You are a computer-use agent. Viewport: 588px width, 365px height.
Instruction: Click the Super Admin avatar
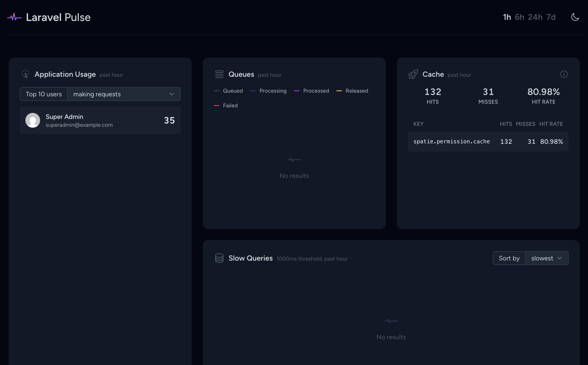pos(32,120)
